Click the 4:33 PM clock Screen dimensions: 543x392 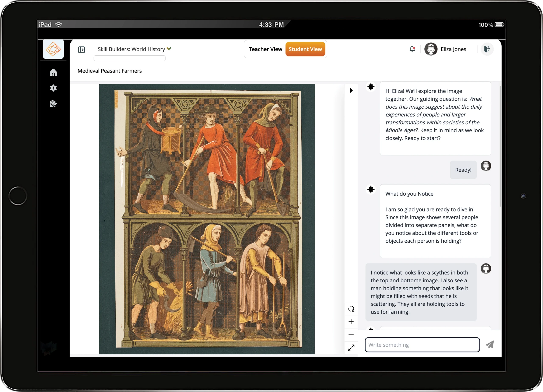pos(271,25)
